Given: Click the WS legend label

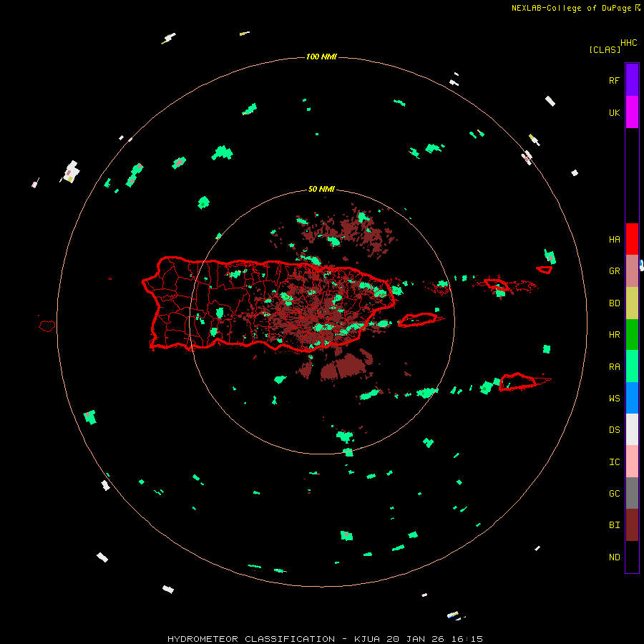Looking at the screenshot, I should pos(614,398).
